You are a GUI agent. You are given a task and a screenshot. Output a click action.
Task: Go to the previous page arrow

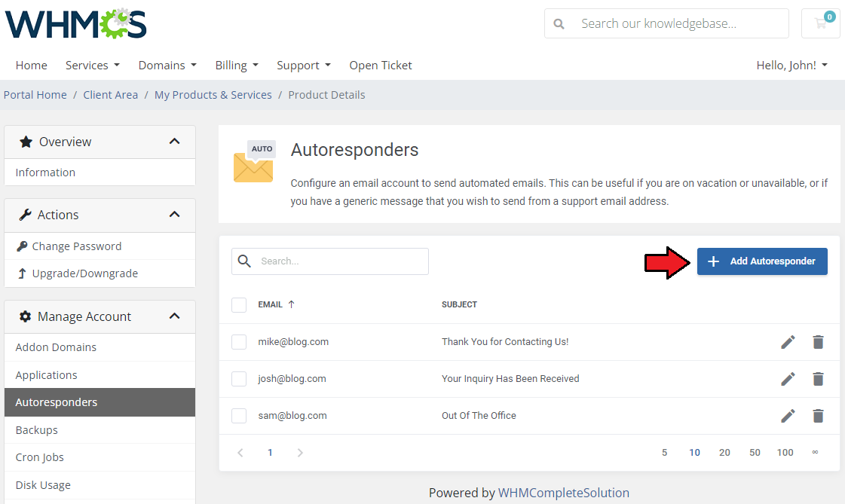pos(240,453)
